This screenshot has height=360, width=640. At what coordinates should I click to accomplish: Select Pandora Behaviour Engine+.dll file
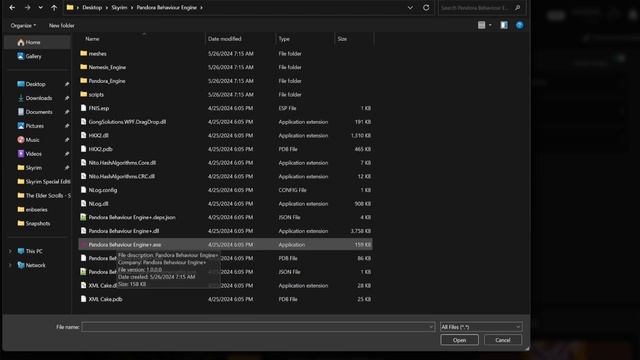tap(225, 231)
